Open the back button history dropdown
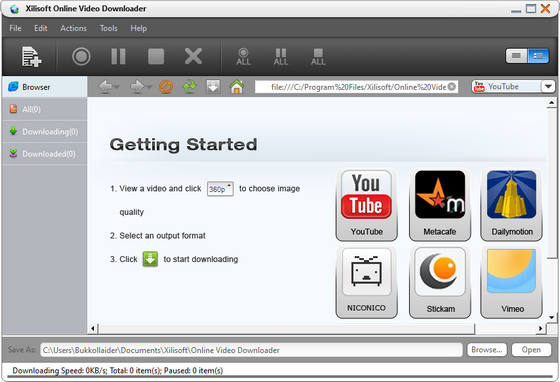This screenshot has height=382, width=560. click(x=117, y=87)
